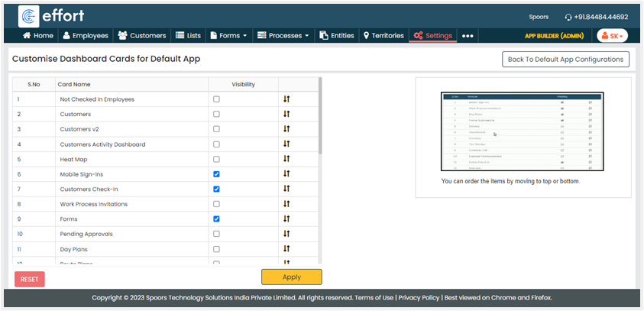Click the Visibility column header
This screenshot has height=311, width=644.
(243, 84)
